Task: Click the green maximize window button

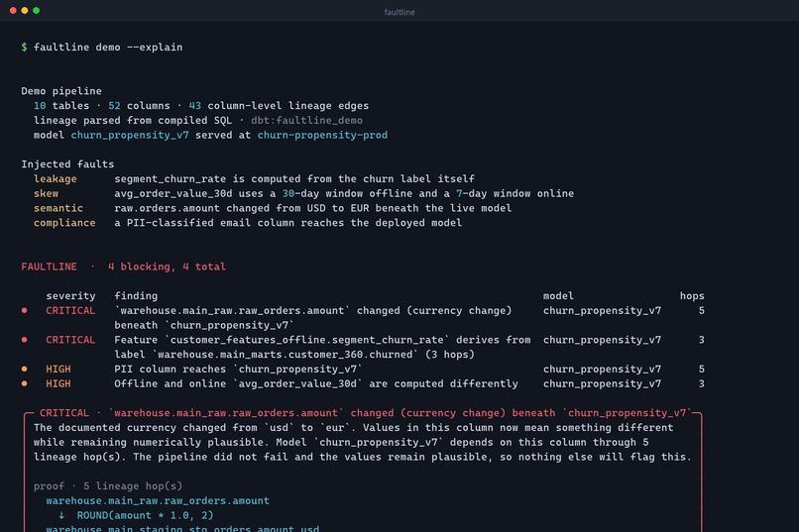Action: (x=36, y=10)
